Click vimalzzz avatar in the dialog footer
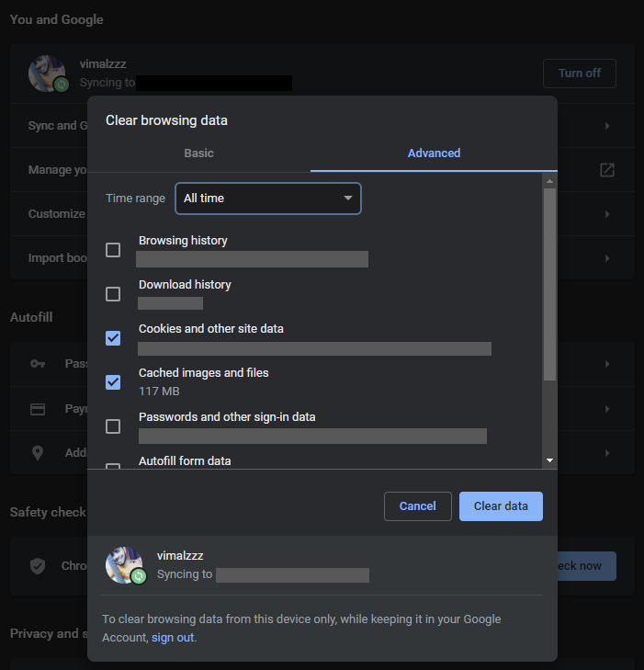The image size is (644, 670). (124, 564)
